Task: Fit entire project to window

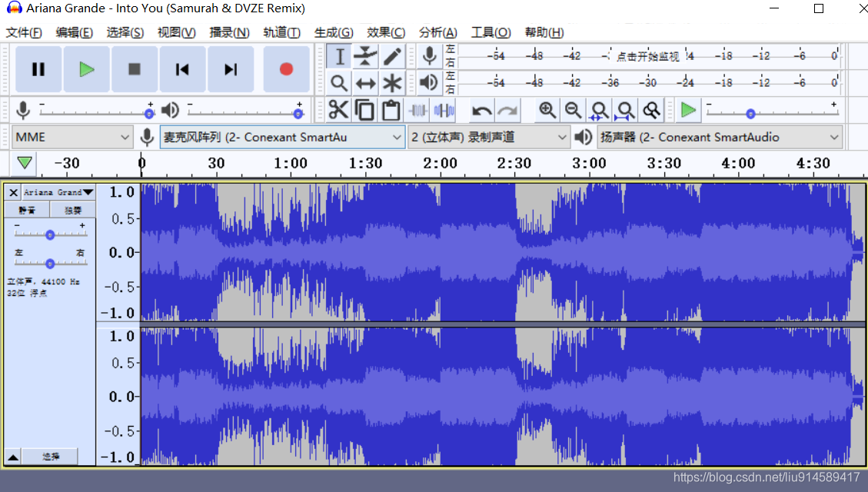Action: 626,110
